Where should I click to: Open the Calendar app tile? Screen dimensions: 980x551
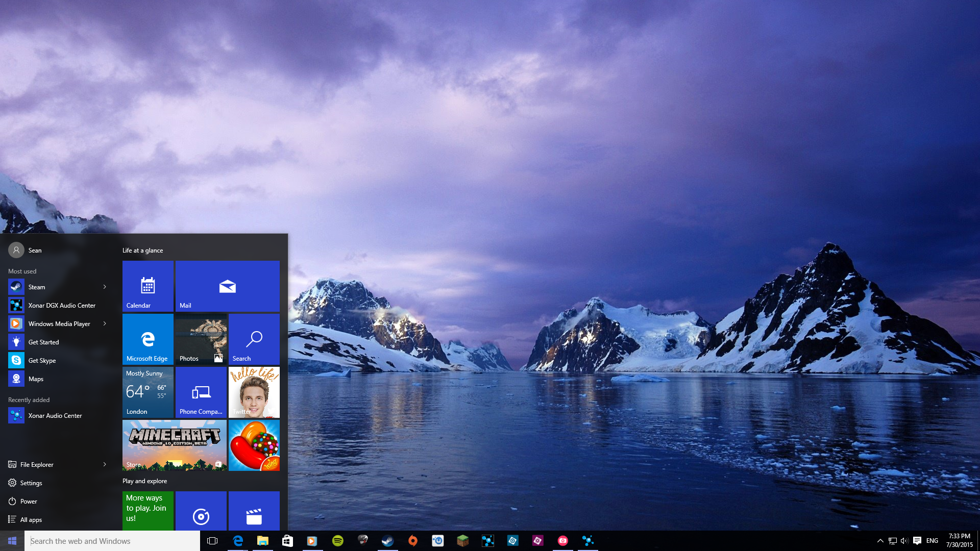point(146,285)
